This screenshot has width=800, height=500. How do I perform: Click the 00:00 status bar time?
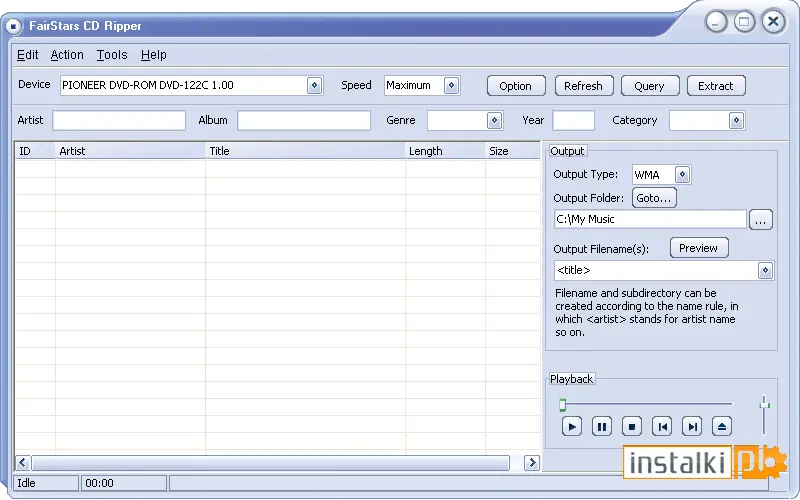tap(99, 483)
